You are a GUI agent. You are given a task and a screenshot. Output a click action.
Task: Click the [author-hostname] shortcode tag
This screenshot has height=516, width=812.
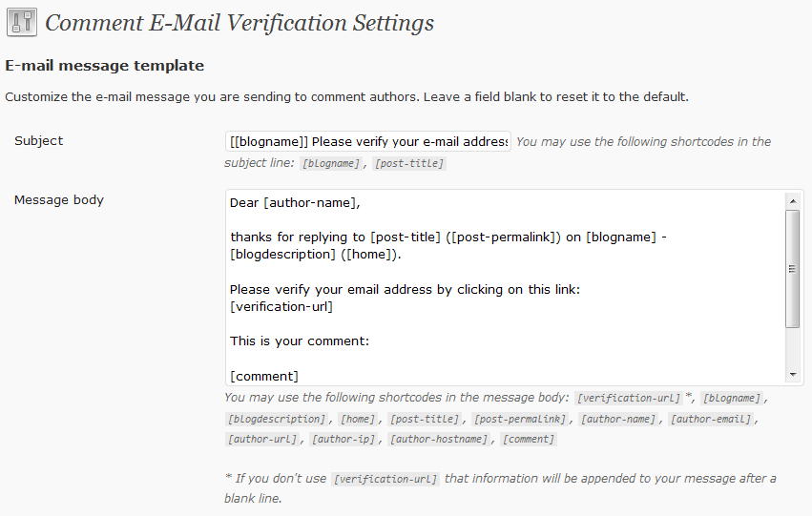(439, 439)
